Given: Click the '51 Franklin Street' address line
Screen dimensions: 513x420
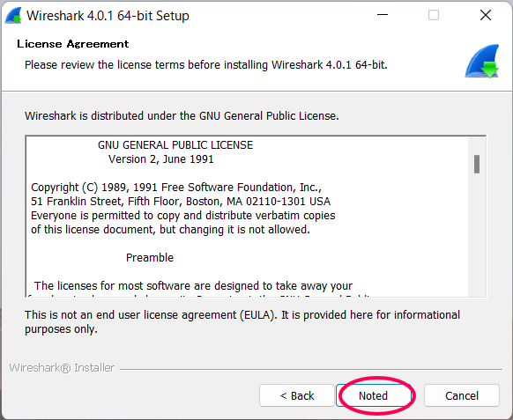Looking at the screenshot, I should [181, 202].
